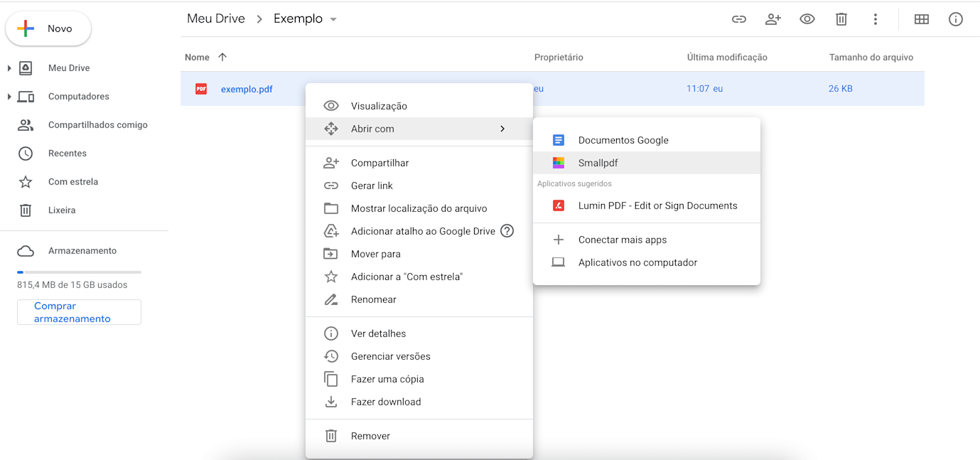Open the Exemplo folder dropdown arrow
The height and width of the screenshot is (460, 980).
pyautogui.click(x=333, y=19)
